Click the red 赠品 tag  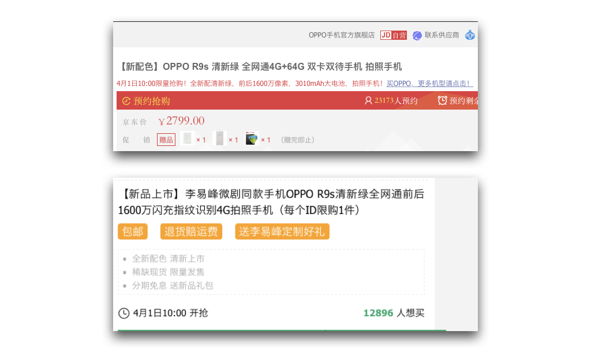tap(166, 140)
